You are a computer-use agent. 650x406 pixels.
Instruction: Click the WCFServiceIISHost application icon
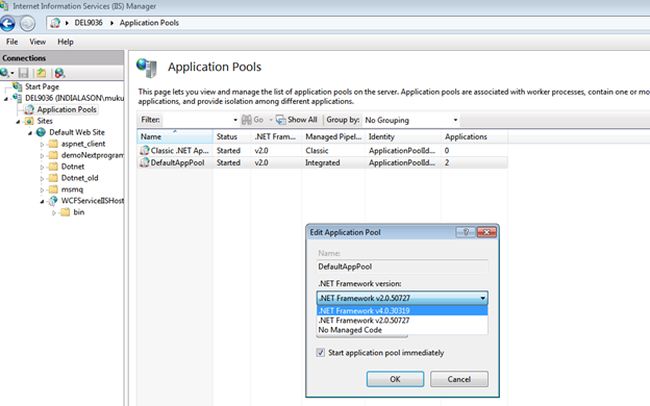53,201
